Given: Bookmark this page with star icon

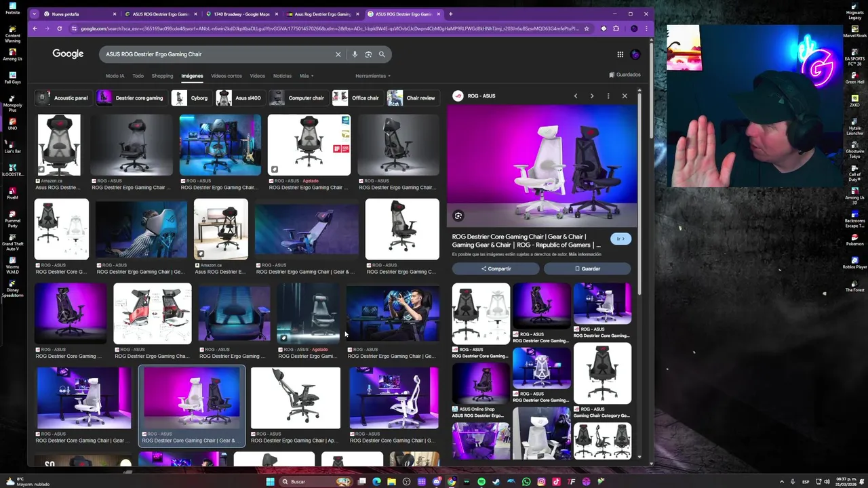Looking at the screenshot, I should (586, 28).
